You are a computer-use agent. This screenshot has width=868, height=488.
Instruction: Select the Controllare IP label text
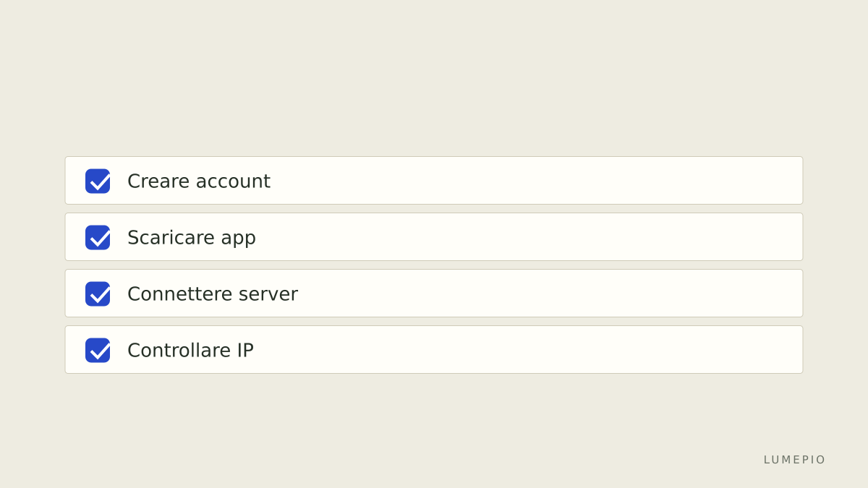click(190, 350)
